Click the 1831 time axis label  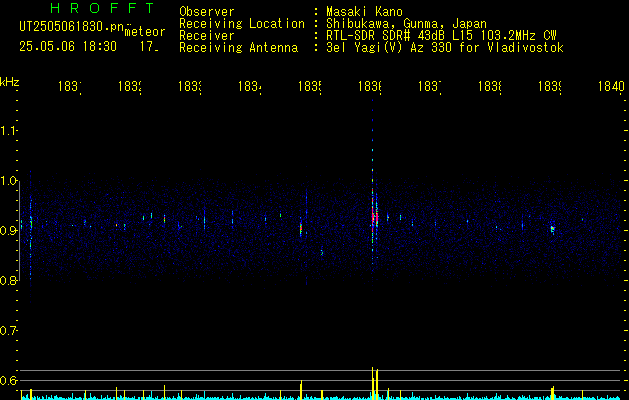click(x=70, y=86)
